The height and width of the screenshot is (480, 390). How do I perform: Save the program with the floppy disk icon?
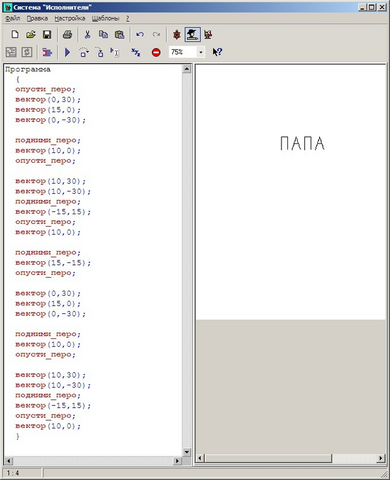tap(47, 34)
